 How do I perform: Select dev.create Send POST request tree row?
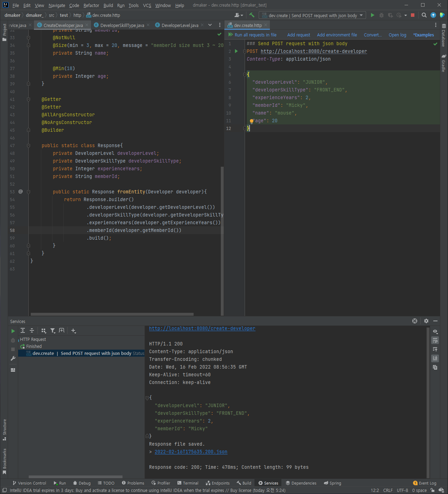click(x=81, y=353)
